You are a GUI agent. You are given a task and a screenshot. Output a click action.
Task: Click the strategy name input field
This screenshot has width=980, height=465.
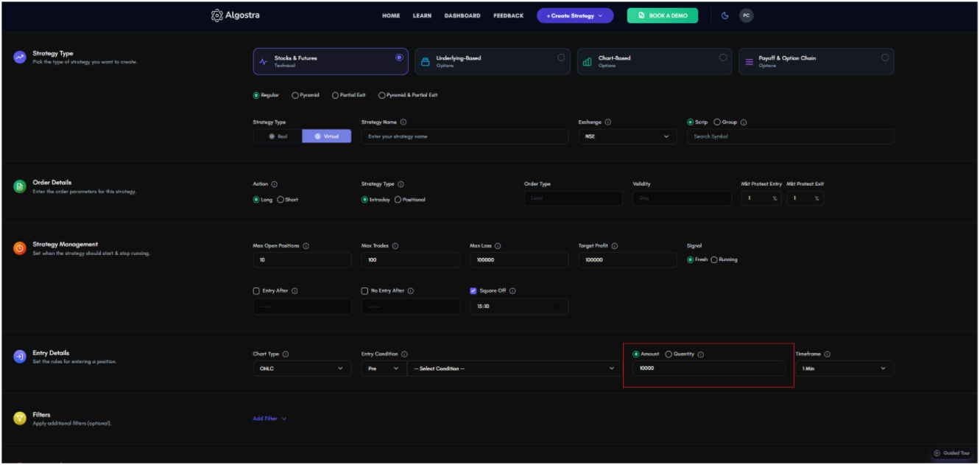pyautogui.click(x=465, y=136)
